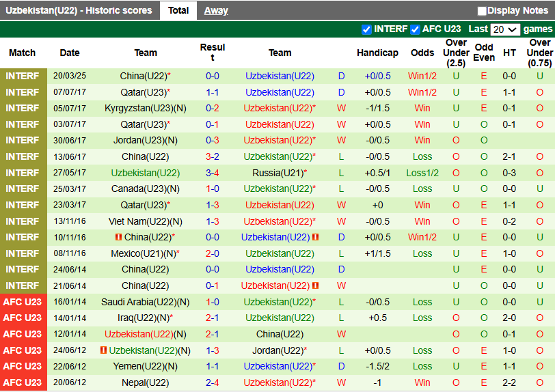Open Jordan(U23)(N) team link
The width and height of the screenshot is (555, 392).
point(146,141)
